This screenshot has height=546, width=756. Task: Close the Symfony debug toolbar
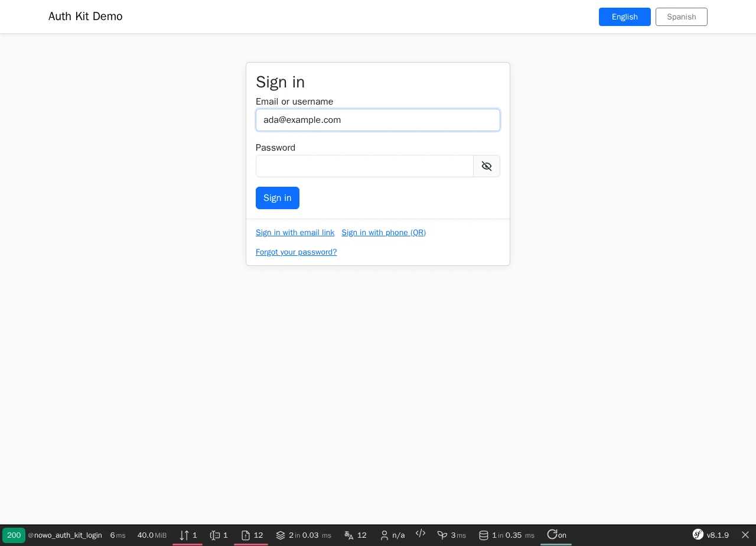tap(745, 535)
